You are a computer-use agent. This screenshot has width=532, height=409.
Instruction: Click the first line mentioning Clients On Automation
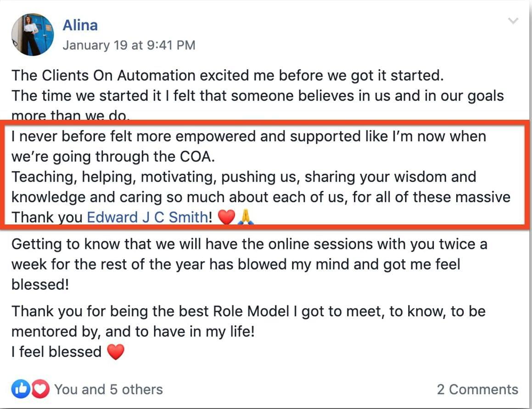pyautogui.click(x=227, y=75)
